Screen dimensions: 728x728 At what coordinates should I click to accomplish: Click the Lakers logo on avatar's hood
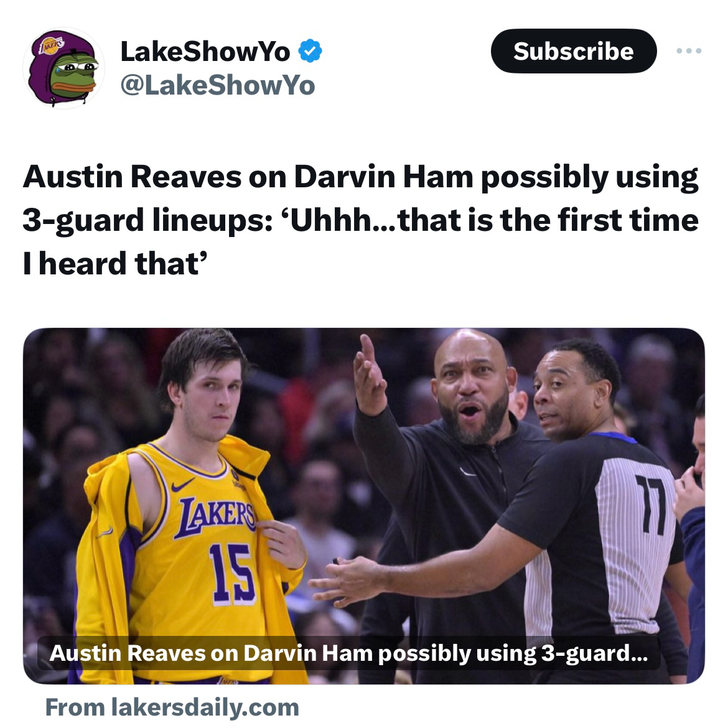[x=52, y=45]
